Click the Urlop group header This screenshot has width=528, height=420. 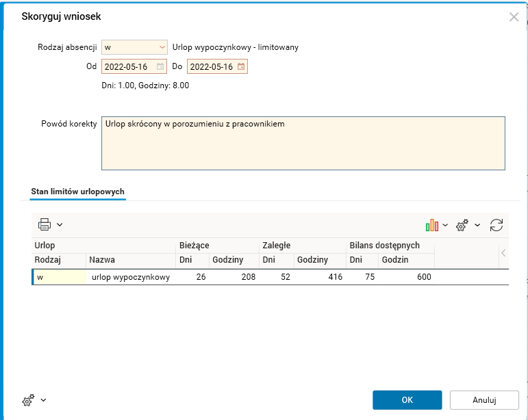[103, 246]
